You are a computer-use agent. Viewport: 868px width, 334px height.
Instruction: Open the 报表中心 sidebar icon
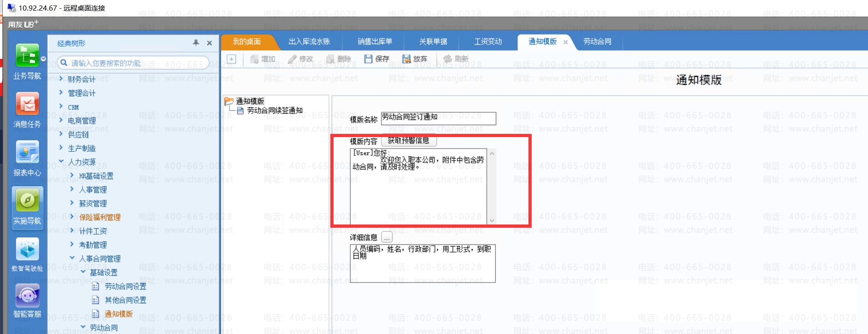pos(27,159)
